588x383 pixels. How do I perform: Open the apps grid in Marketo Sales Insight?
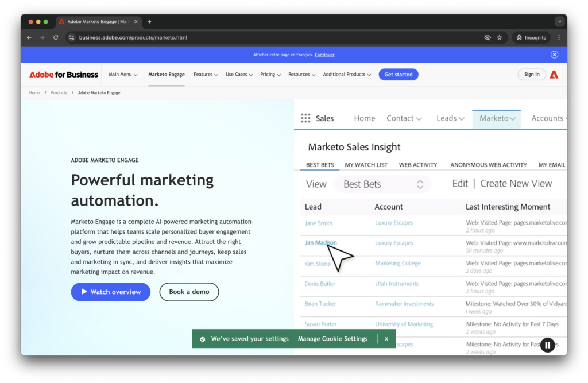[306, 118]
